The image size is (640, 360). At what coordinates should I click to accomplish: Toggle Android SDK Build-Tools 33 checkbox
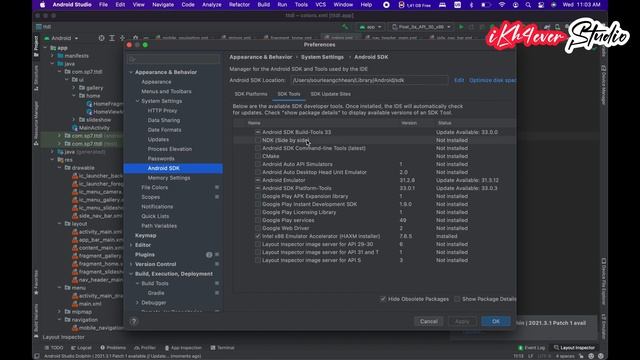(x=258, y=132)
